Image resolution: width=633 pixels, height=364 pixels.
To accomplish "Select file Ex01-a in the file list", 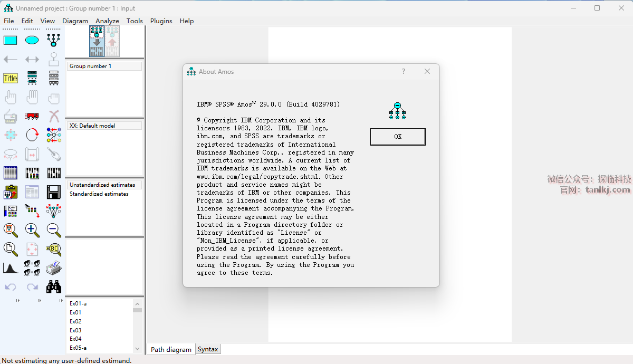I will coord(78,303).
